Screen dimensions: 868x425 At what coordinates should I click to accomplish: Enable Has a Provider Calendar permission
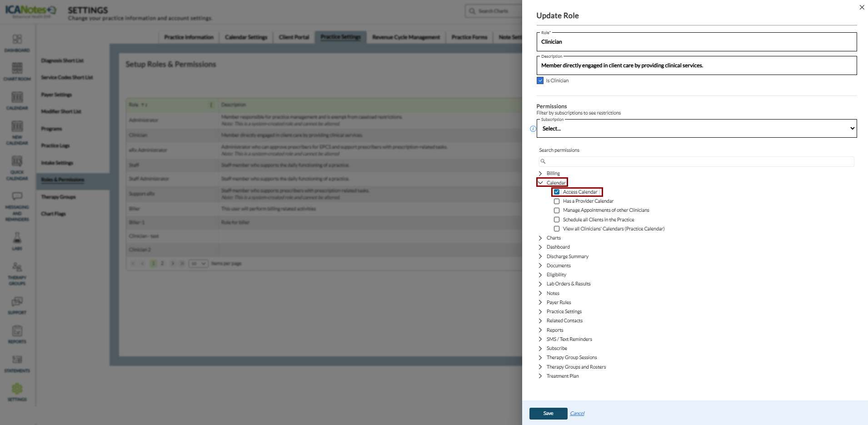tap(557, 201)
